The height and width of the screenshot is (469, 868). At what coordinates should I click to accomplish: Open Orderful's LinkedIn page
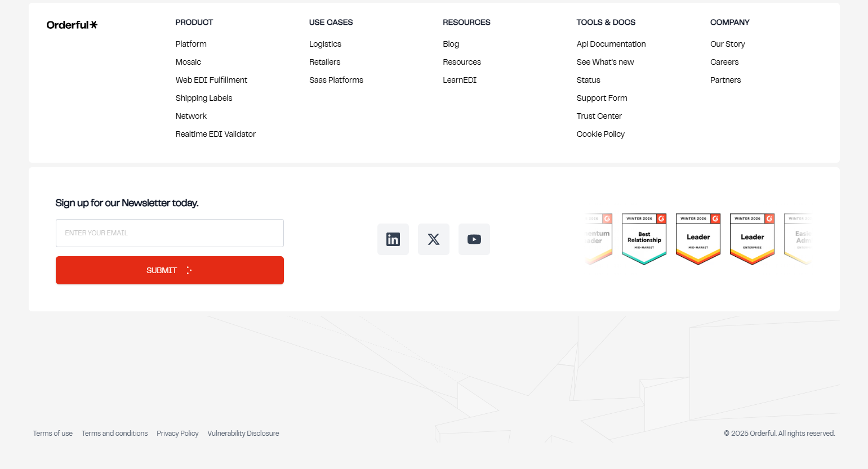393,239
